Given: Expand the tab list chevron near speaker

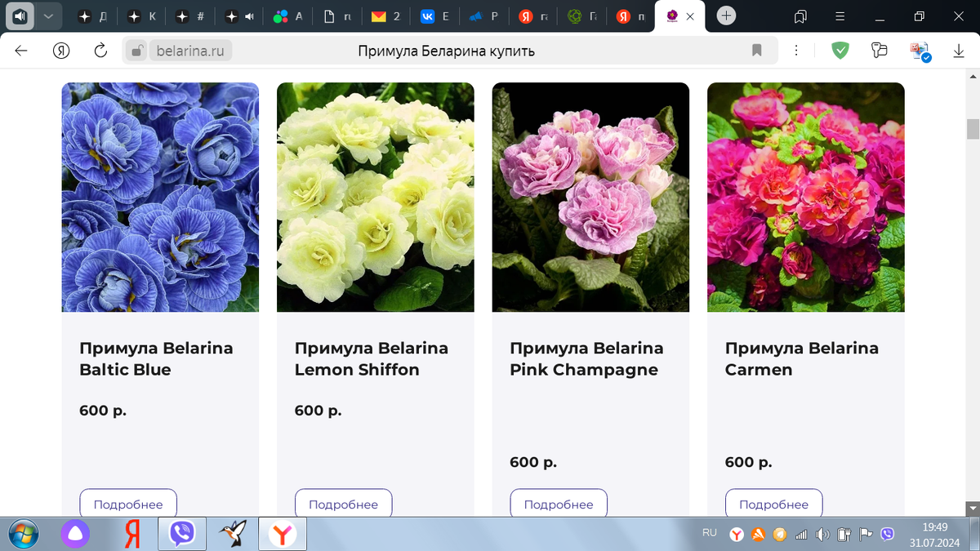Looking at the screenshot, I should 49,16.
